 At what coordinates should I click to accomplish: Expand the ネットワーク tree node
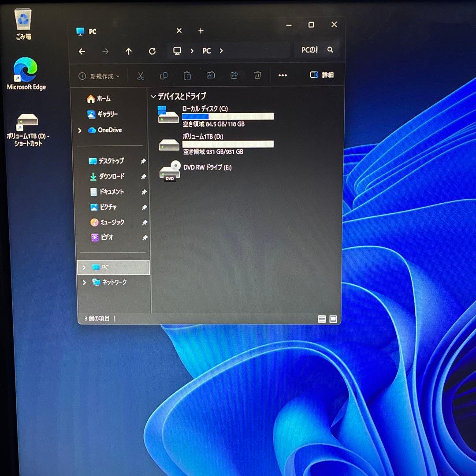click(84, 283)
